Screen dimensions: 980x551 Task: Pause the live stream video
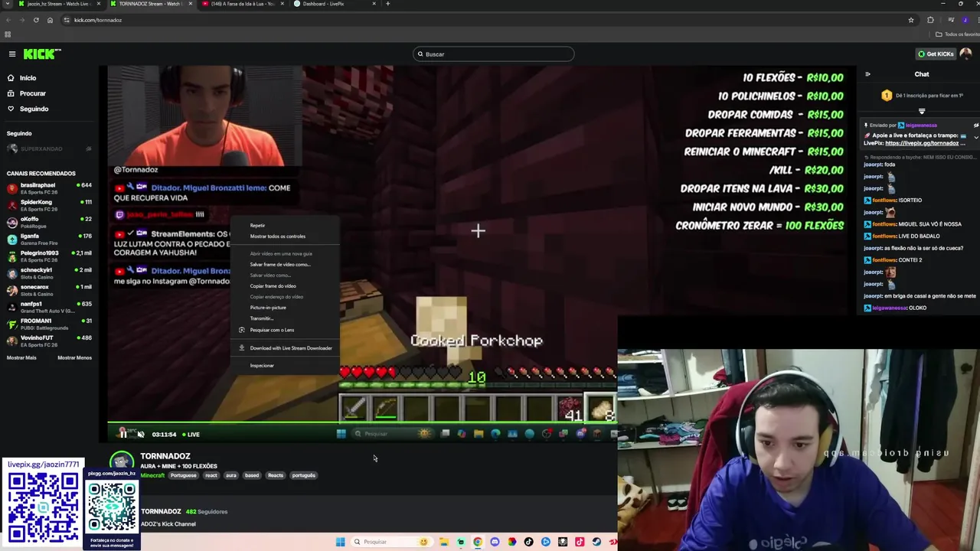pos(122,434)
